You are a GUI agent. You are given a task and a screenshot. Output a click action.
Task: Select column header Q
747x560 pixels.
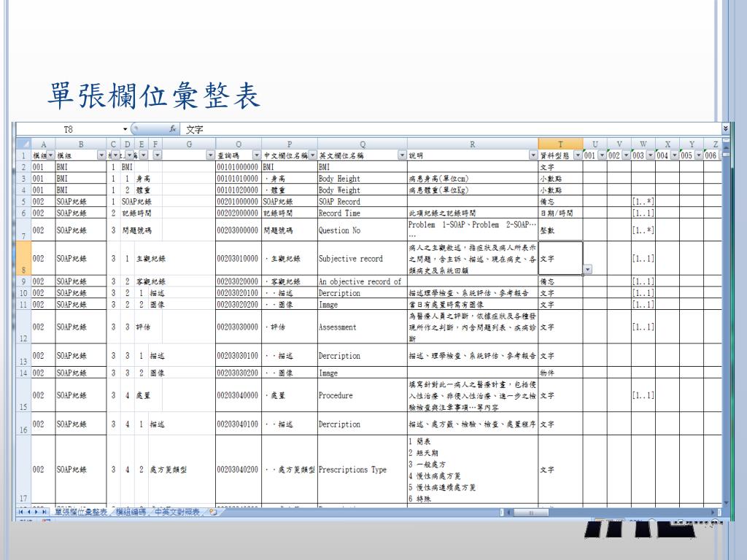[x=363, y=144]
